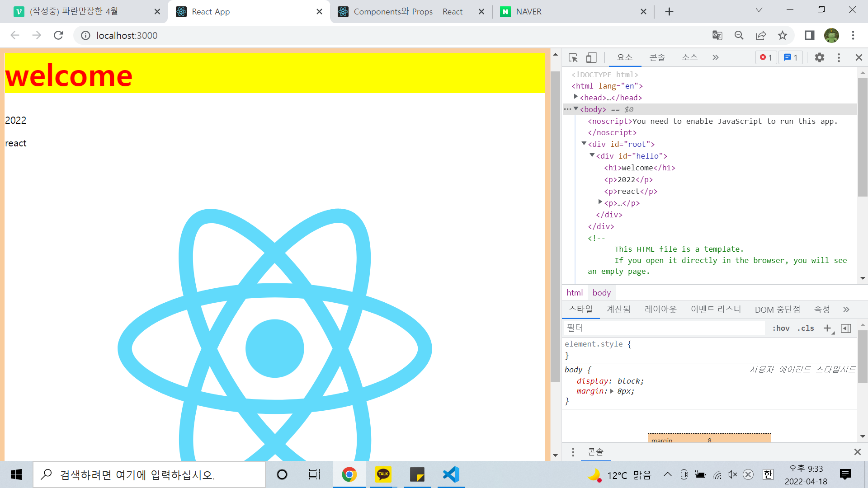Add a new style rule plus icon
This screenshot has height=488, width=868.
click(x=827, y=328)
